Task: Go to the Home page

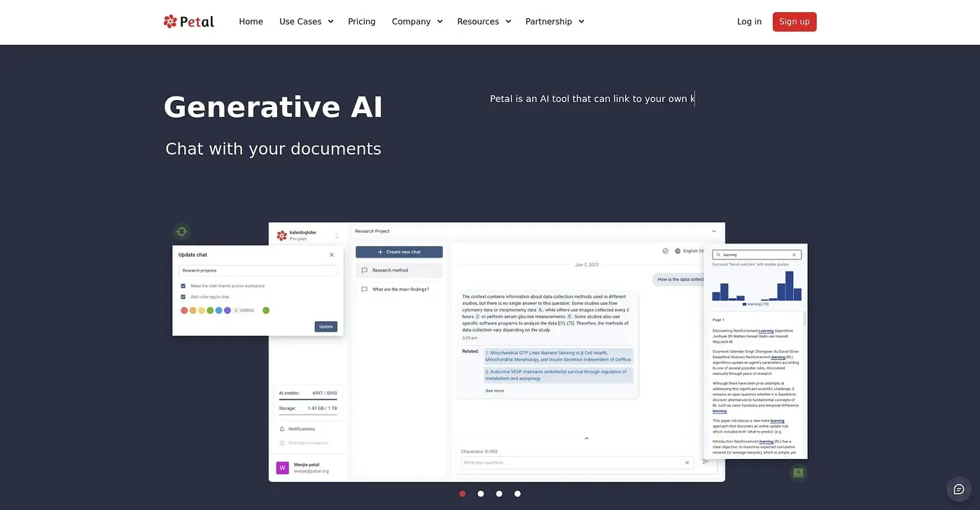Action: point(251,22)
